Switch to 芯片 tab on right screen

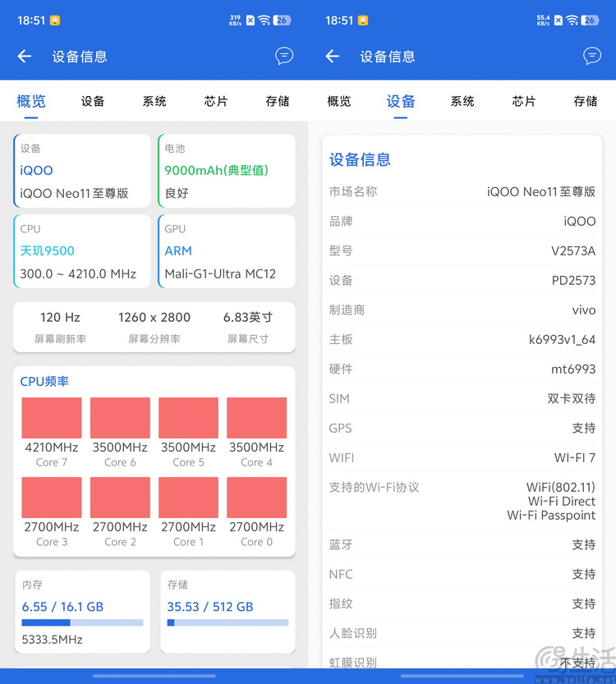coord(523,101)
